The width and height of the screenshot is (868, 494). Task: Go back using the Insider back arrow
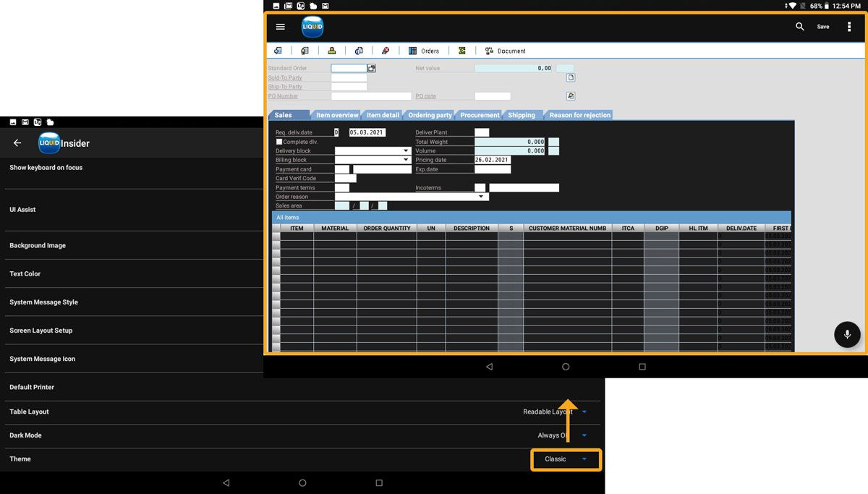tap(17, 143)
